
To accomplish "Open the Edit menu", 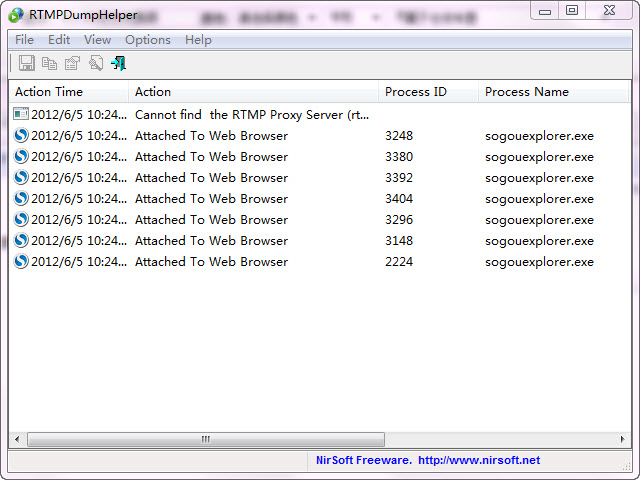I will [59, 40].
